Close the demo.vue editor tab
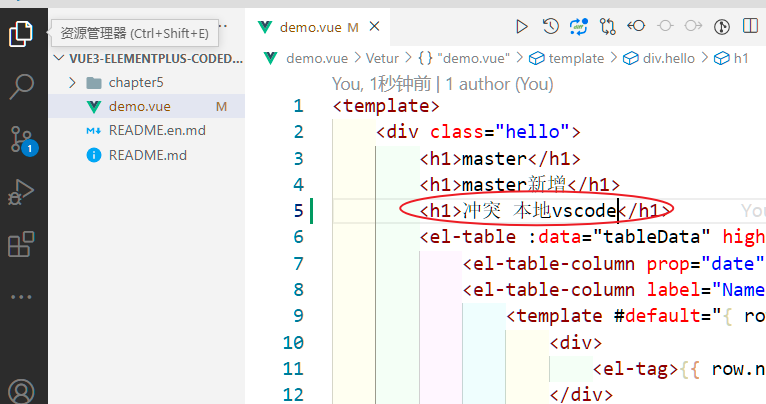 point(374,26)
